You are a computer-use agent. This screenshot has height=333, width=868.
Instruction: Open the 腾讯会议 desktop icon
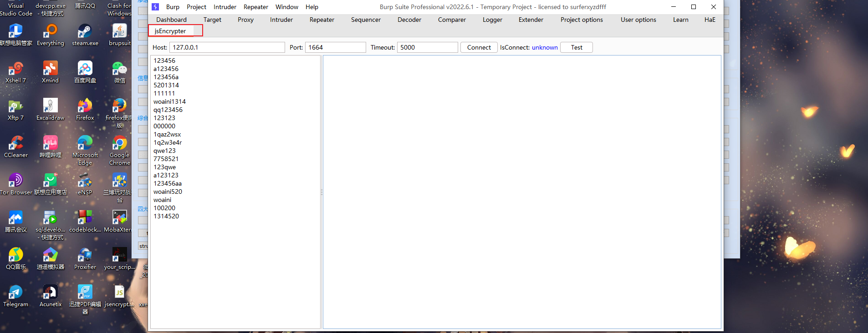coord(16,222)
